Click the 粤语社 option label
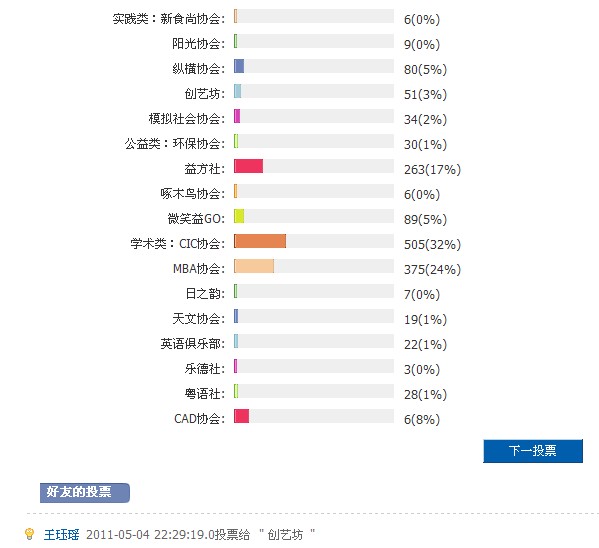 205,394
